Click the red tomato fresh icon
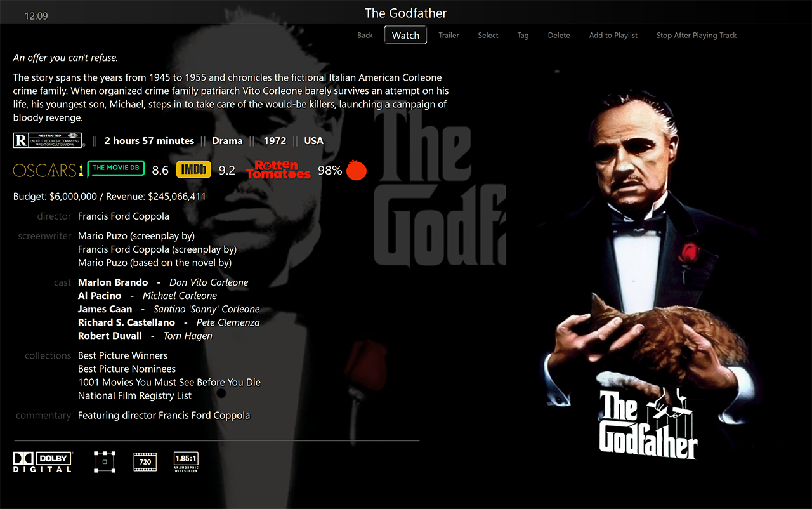The width and height of the screenshot is (812, 509). [357, 169]
